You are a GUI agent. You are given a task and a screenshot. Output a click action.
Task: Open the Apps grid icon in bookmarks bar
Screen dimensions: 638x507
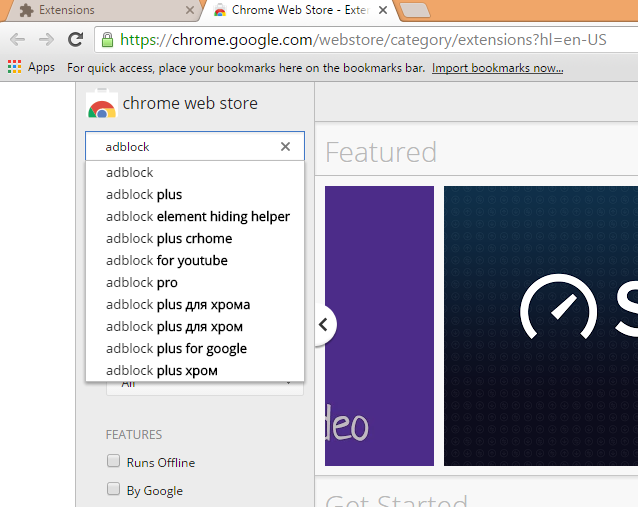[15, 67]
